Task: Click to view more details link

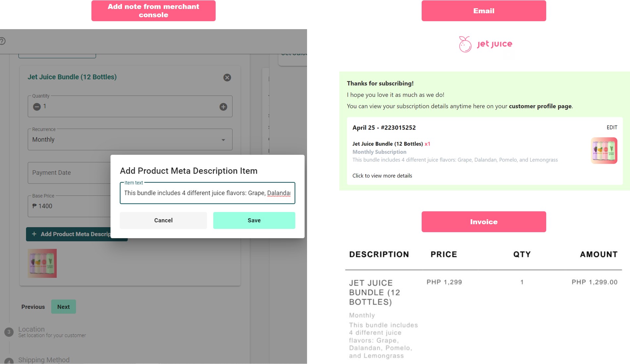Action: (382, 176)
